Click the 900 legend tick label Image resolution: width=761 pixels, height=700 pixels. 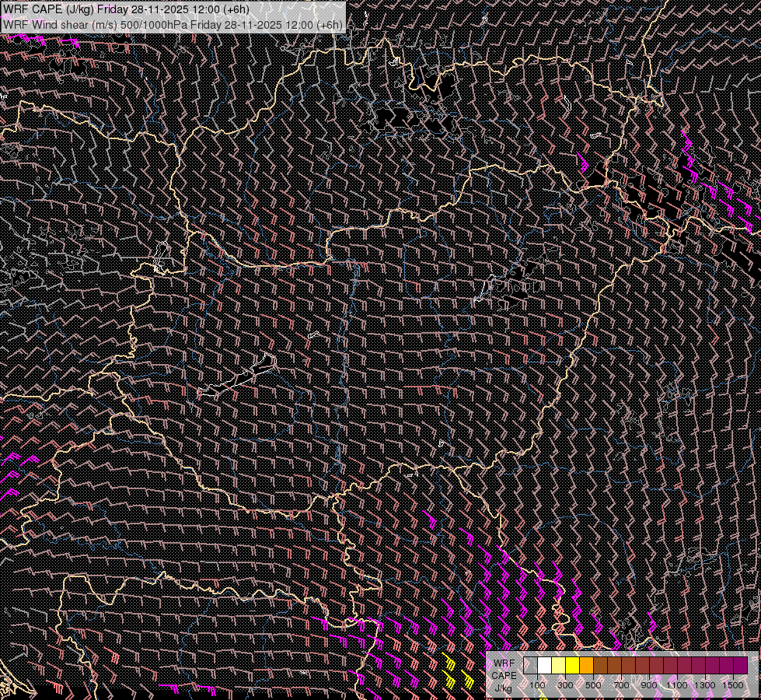pyautogui.click(x=650, y=685)
